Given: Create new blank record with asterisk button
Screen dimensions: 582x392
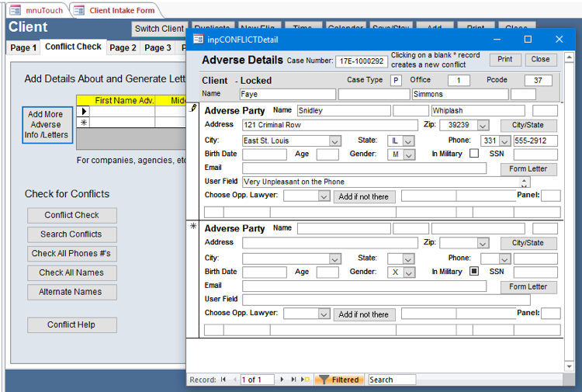Looking at the screenshot, I should coord(305,380).
